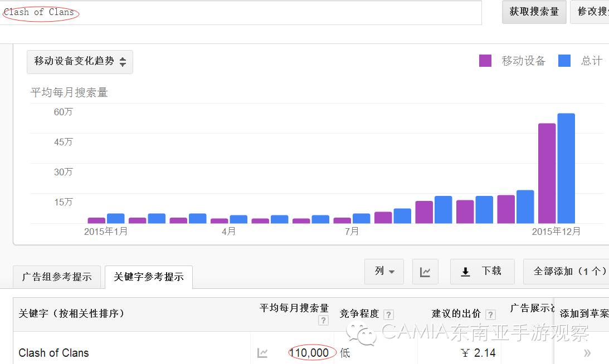This screenshot has height=364, width=609.
Task: Click the 2015年1月 axis label
Action: point(106,232)
